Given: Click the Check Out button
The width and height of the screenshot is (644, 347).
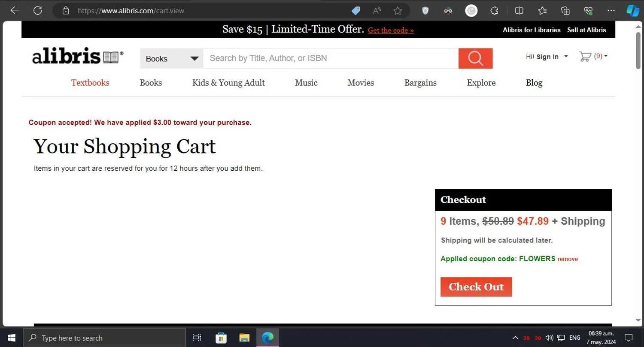Looking at the screenshot, I should pos(476,287).
